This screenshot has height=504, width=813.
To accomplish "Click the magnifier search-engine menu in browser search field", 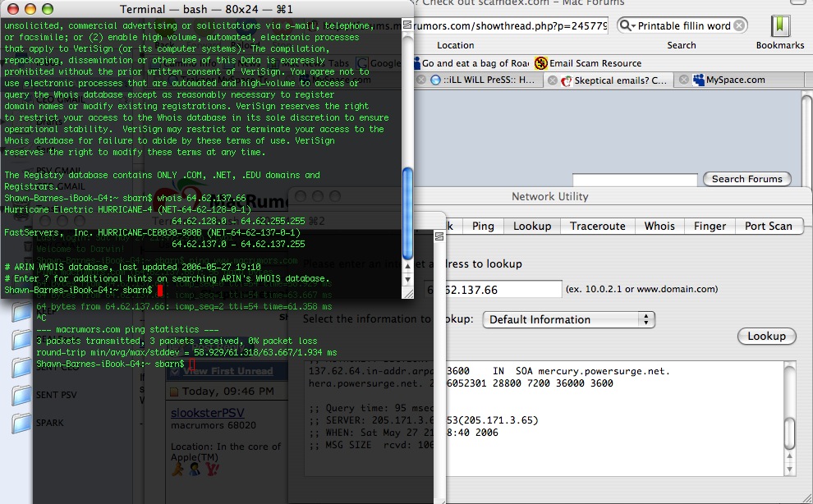I will tap(627, 25).
